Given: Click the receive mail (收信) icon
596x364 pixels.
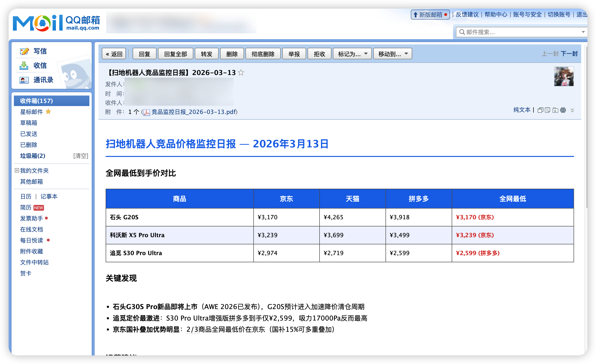Looking at the screenshot, I should pyautogui.click(x=24, y=65).
